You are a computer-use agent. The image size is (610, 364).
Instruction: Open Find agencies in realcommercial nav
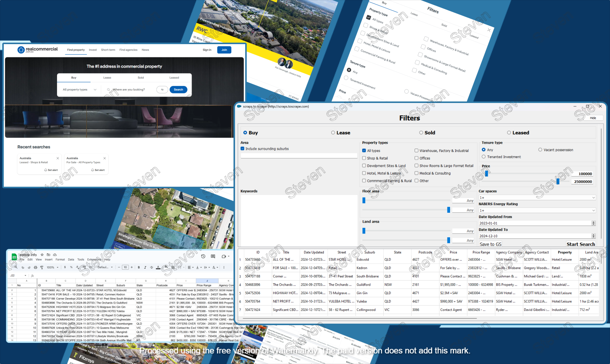tap(129, 50)
